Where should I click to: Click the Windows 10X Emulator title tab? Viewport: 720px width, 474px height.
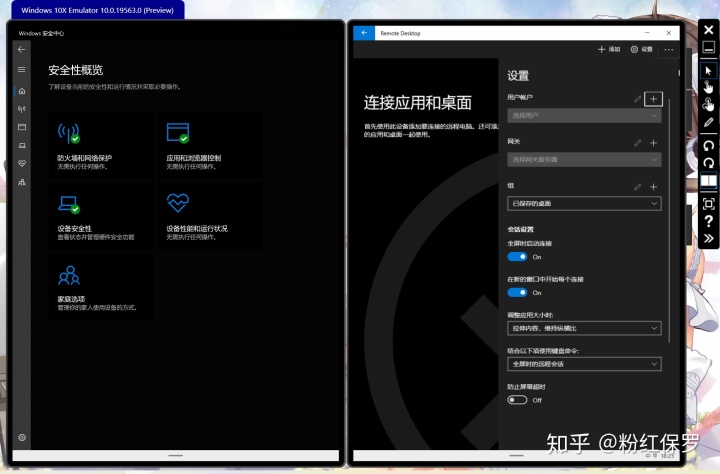pos(97,10)
